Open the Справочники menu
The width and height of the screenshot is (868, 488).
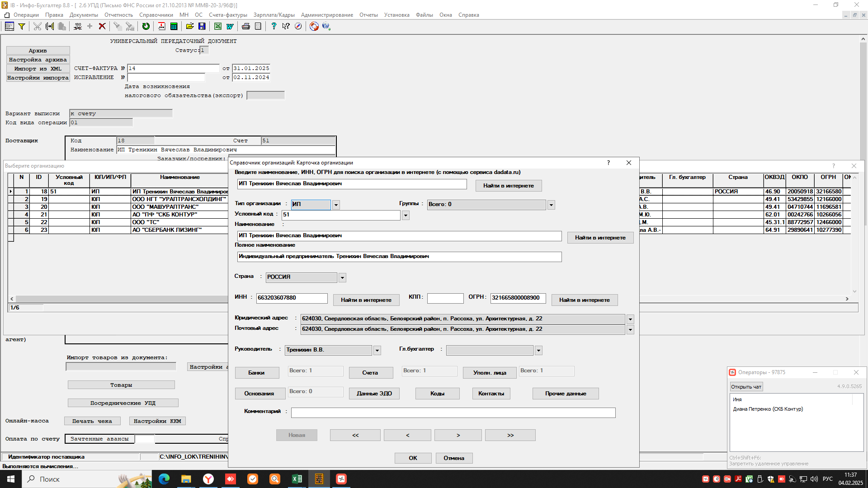(156, 15)
